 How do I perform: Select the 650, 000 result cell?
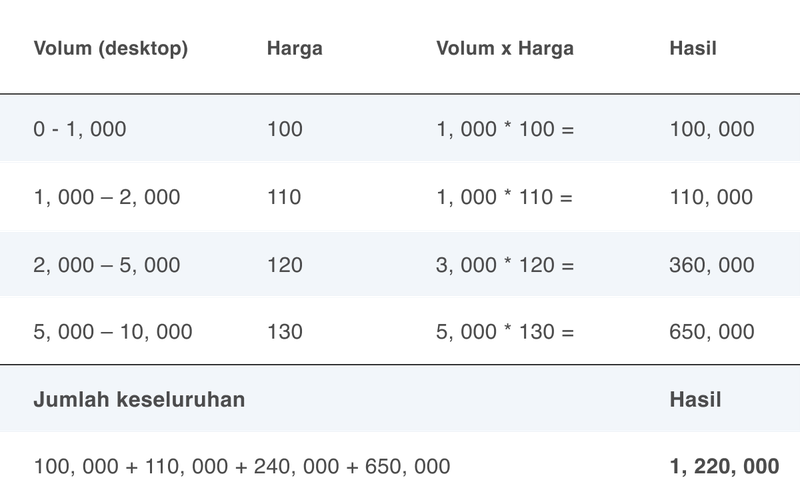click(711, 331)
